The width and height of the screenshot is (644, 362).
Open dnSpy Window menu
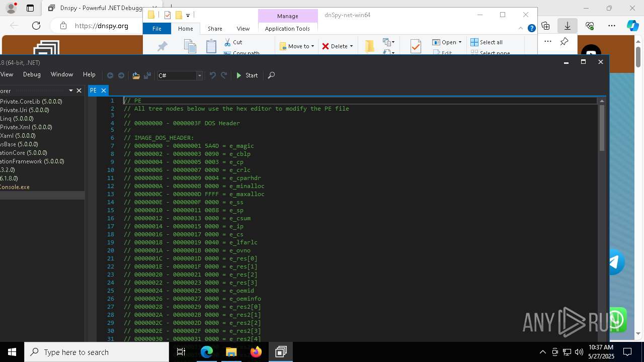point(62,74)
